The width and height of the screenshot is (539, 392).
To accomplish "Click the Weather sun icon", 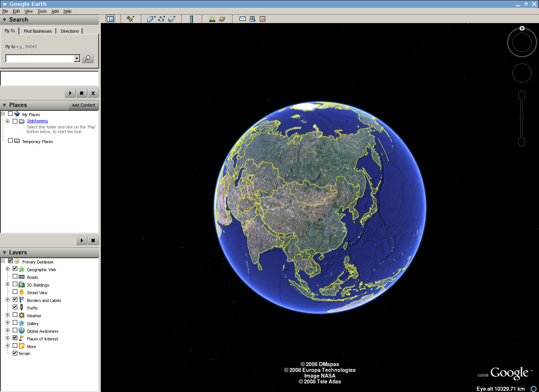I will [x=22, y=315].
